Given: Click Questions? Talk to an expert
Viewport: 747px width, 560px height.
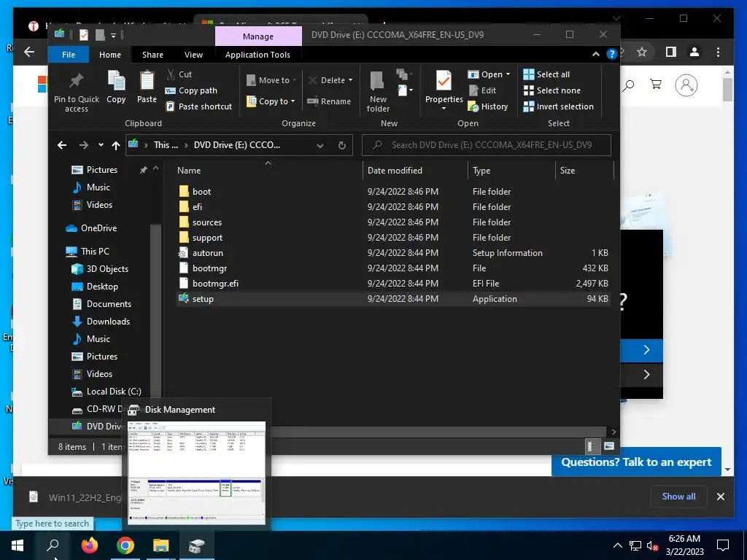Looking at the screenshot, I should pyautogui.click(x=636, y=462).
